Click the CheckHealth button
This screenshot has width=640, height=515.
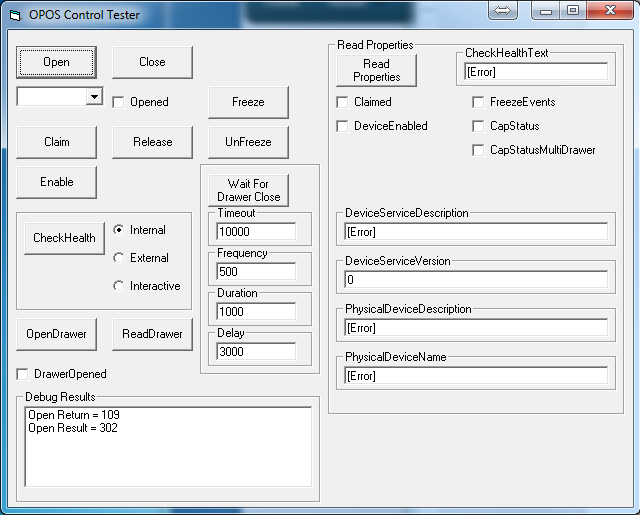point(64,238)
